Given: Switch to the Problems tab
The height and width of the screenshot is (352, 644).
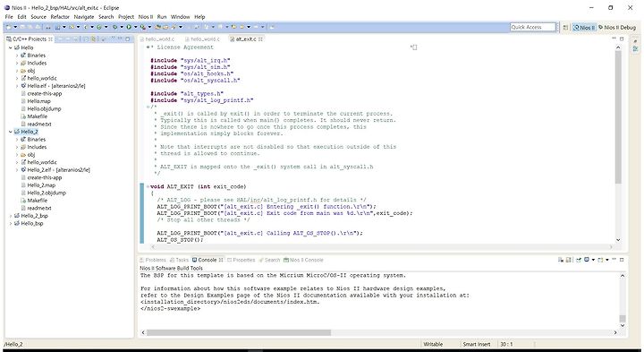Looking at the screenshot, I should [153, 260].
